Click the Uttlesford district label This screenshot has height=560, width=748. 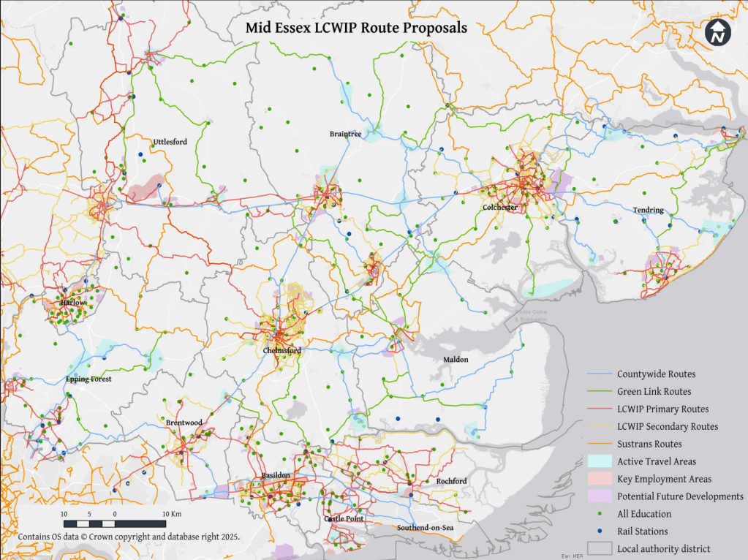pyautogui.click(x=170, y=141)
